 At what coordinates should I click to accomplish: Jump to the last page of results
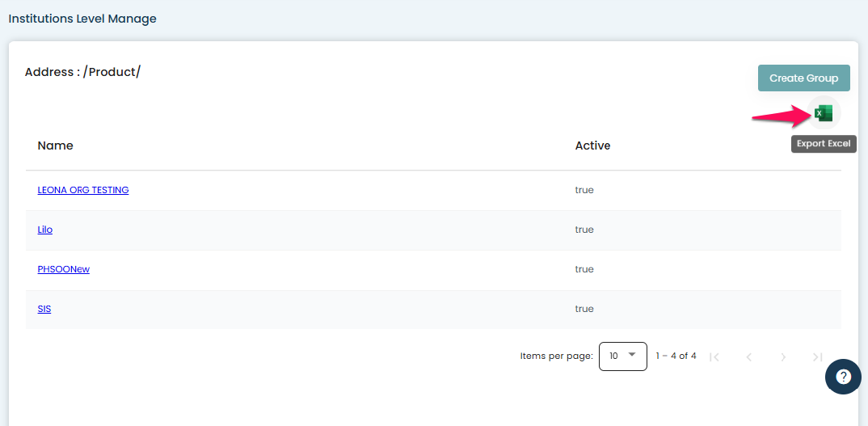[x=817, y=356]
